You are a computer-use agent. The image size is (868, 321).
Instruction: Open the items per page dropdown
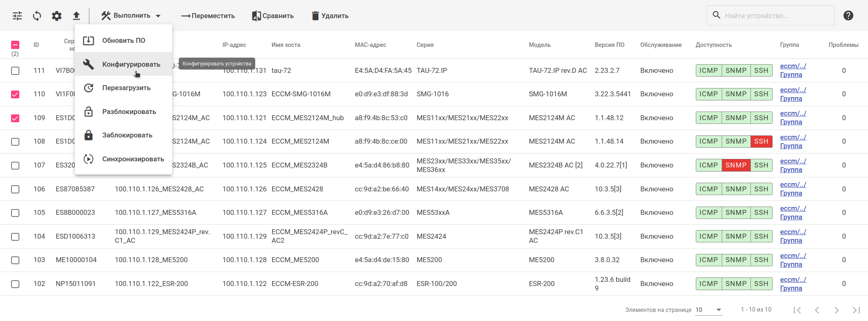tap(709, 310)
